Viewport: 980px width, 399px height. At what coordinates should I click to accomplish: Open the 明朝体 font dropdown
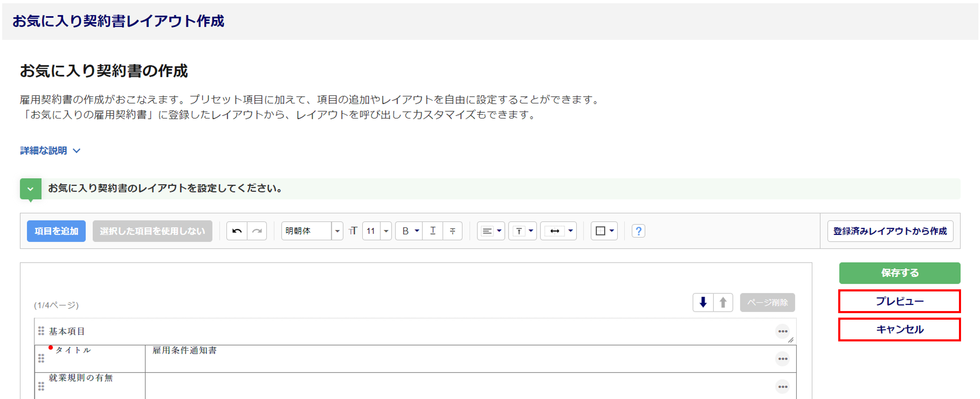point(337,231)
